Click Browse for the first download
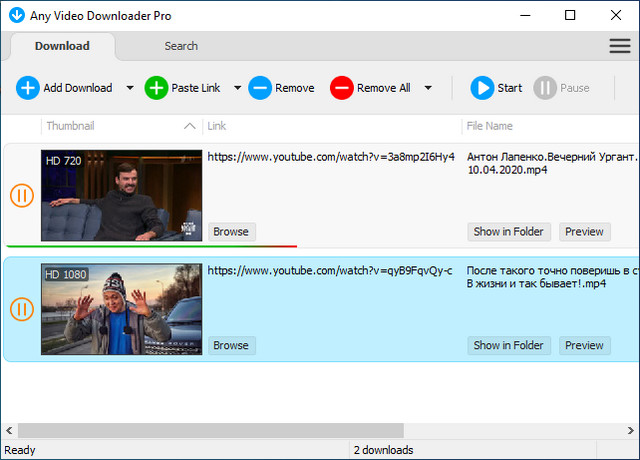The width and height of the screenshot is (640, 460). pos(231,232)
